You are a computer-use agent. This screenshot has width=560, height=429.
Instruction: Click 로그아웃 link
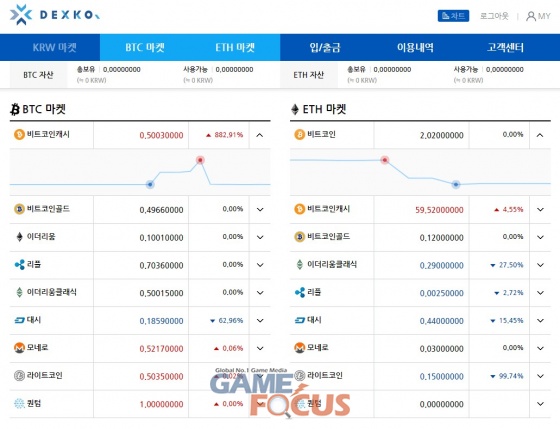pyautogui.click(x=494, y=16)
